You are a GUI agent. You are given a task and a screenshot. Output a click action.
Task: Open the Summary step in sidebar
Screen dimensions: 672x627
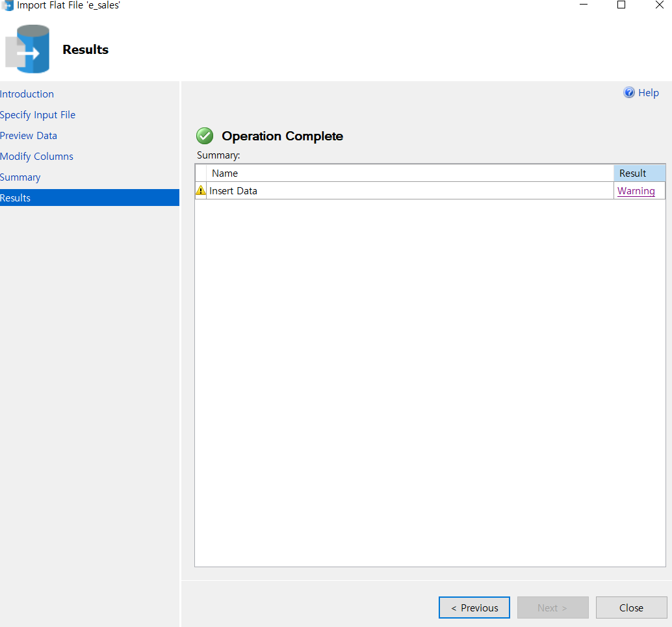[x=20, y=177]
